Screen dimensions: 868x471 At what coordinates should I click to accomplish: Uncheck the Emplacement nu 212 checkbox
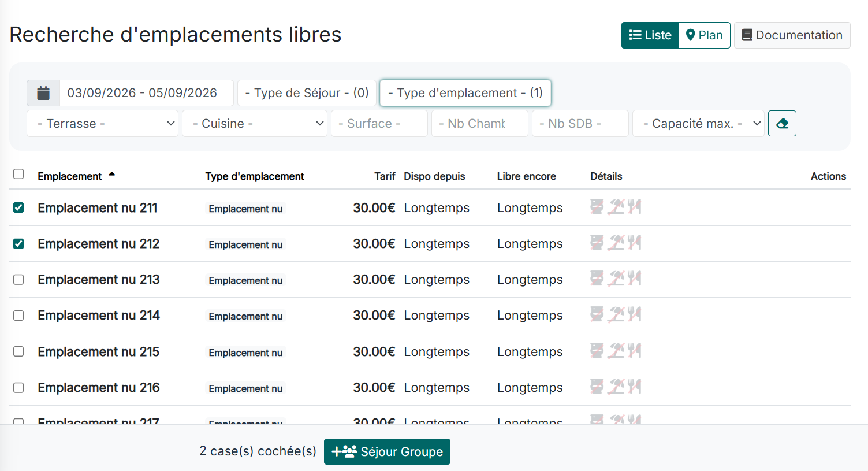18,243
